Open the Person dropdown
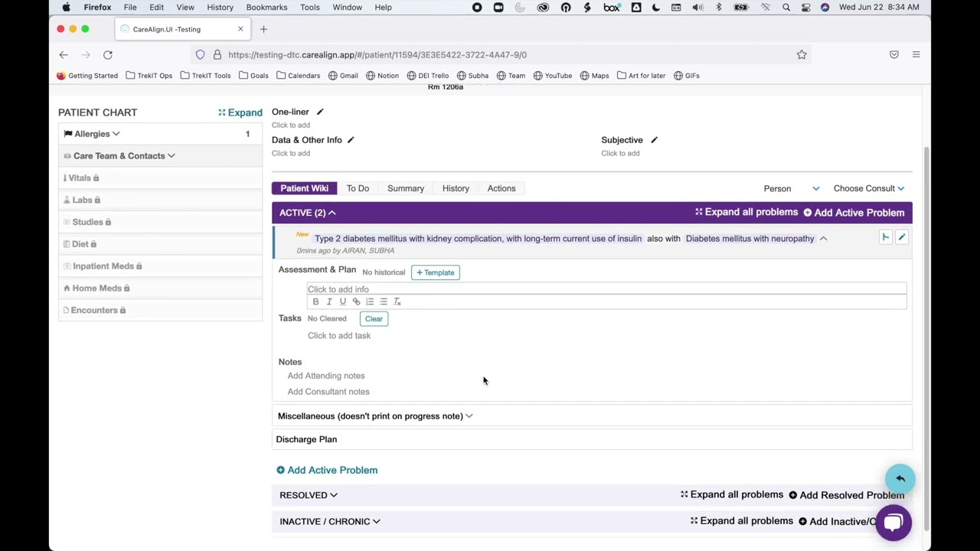Viewport: 980px width, 551px height. tap(791, 188)
